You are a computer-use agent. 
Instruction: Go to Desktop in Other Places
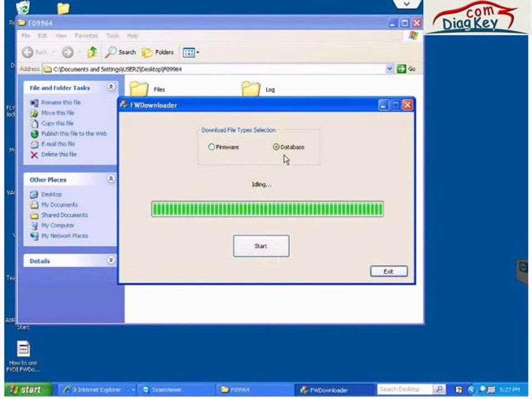pyautogui.click(x=52, y=195)
